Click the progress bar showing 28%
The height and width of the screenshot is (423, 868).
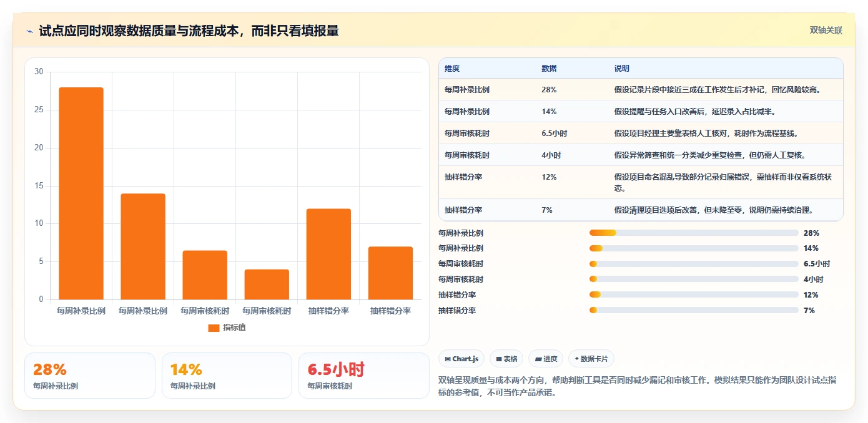coord(694,233)
